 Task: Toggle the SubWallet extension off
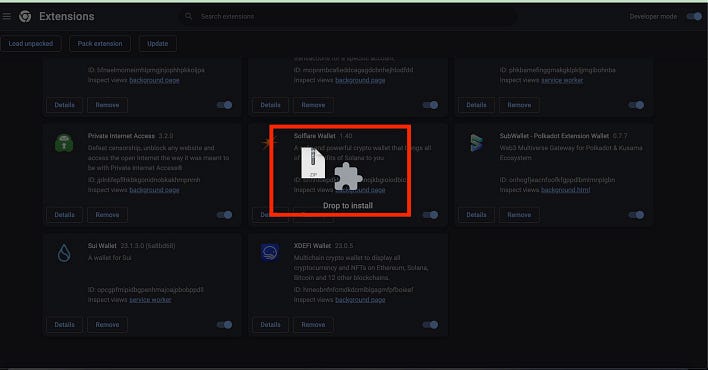[636, 215]
